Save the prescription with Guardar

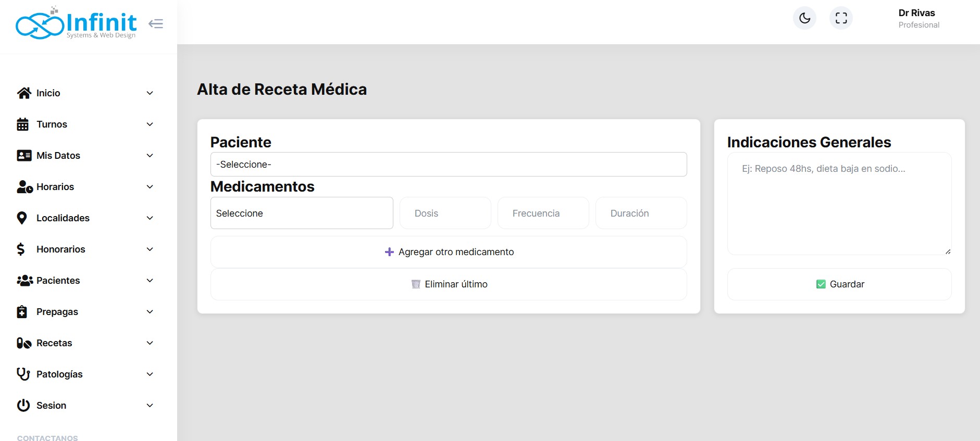(x=839, y=284)
